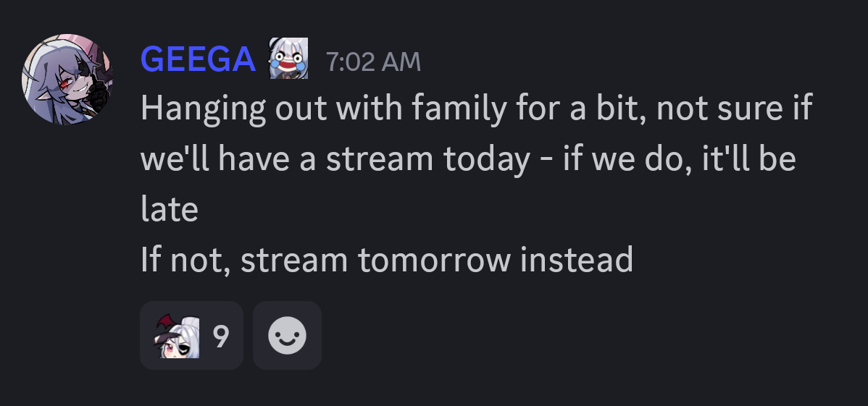868x406 pixels.
Task: Open the add reaction smiley button
Action: click(x=287, y=336)
